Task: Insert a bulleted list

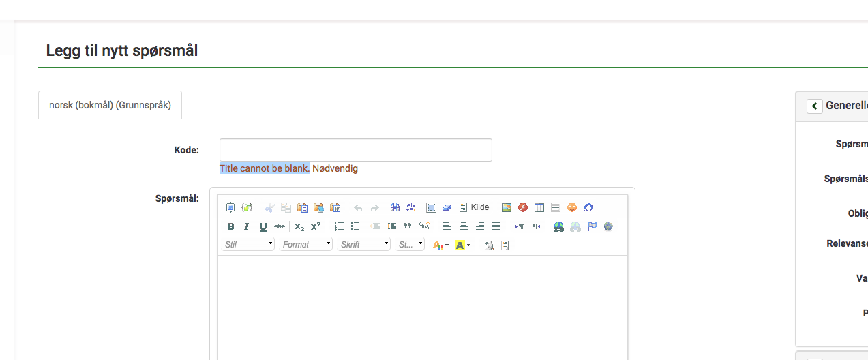Action: (x=355, y=226)
